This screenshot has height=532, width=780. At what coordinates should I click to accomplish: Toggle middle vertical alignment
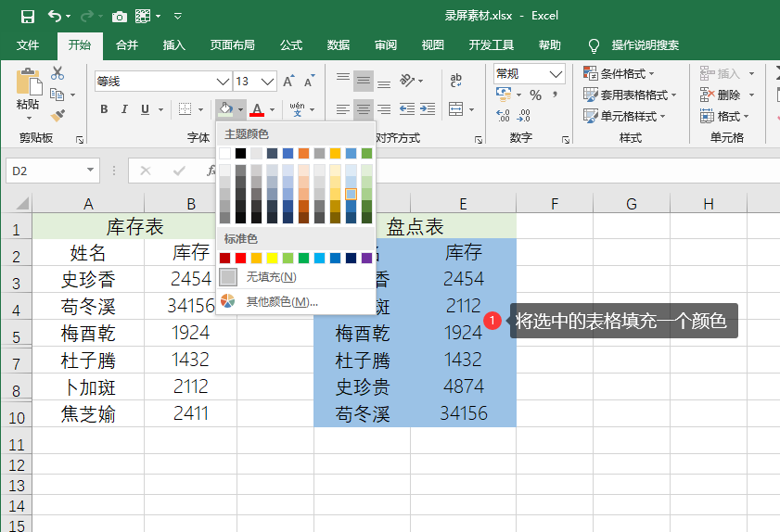[364, 80]
